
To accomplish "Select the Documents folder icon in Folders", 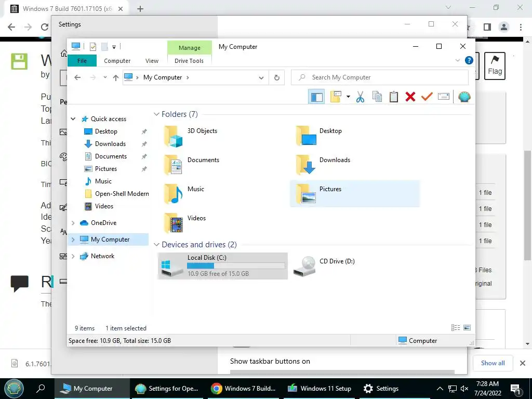I will pyautogui.click(x=174, y=165).
